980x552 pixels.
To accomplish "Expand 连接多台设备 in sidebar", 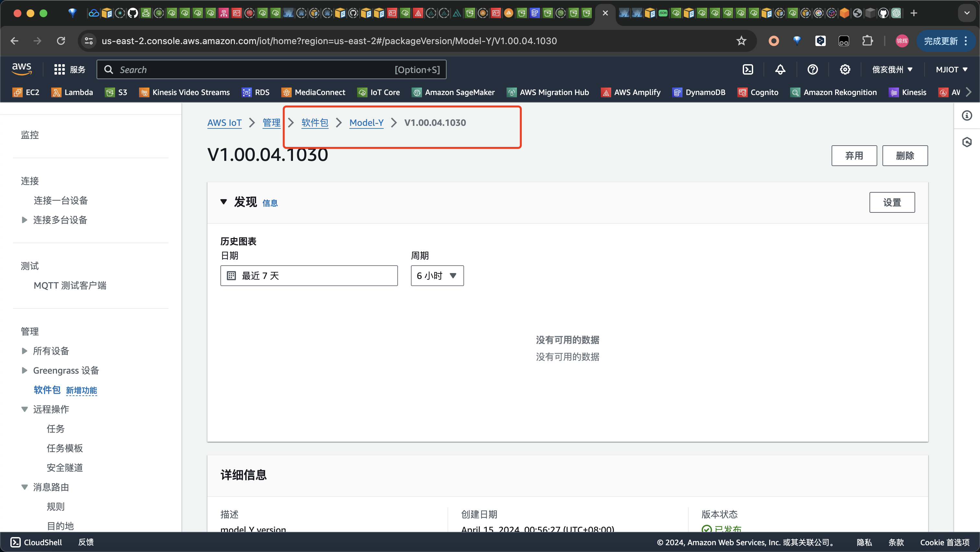I will pos(24,220).
